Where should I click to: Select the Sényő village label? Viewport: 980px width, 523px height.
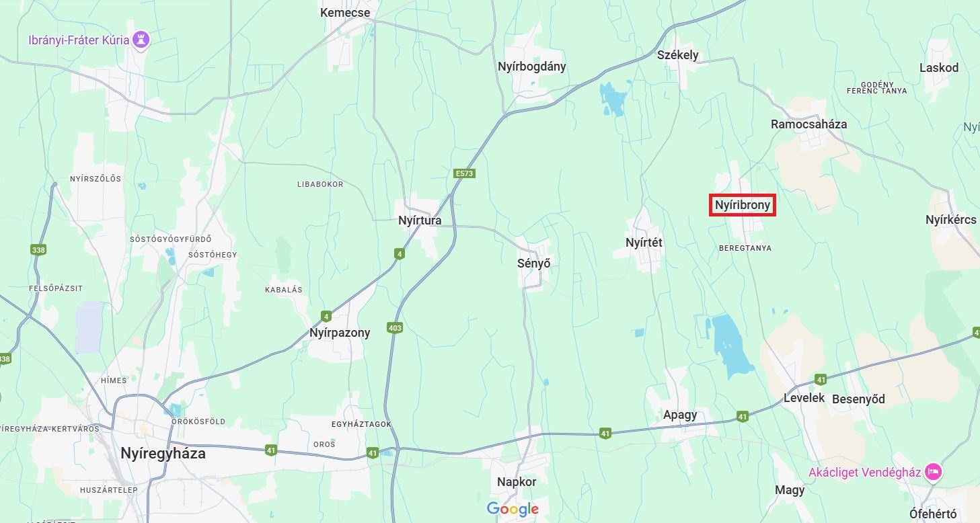coord(534,264)
